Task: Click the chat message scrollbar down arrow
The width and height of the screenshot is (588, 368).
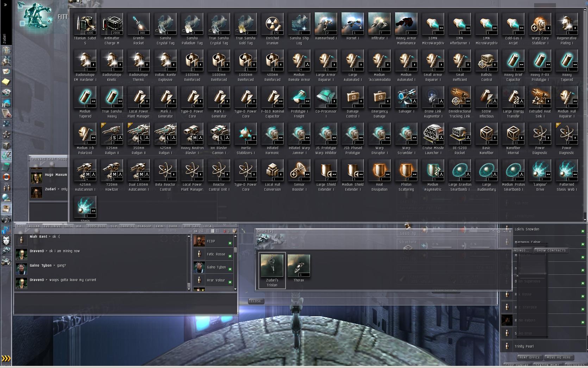Action: 189,289
